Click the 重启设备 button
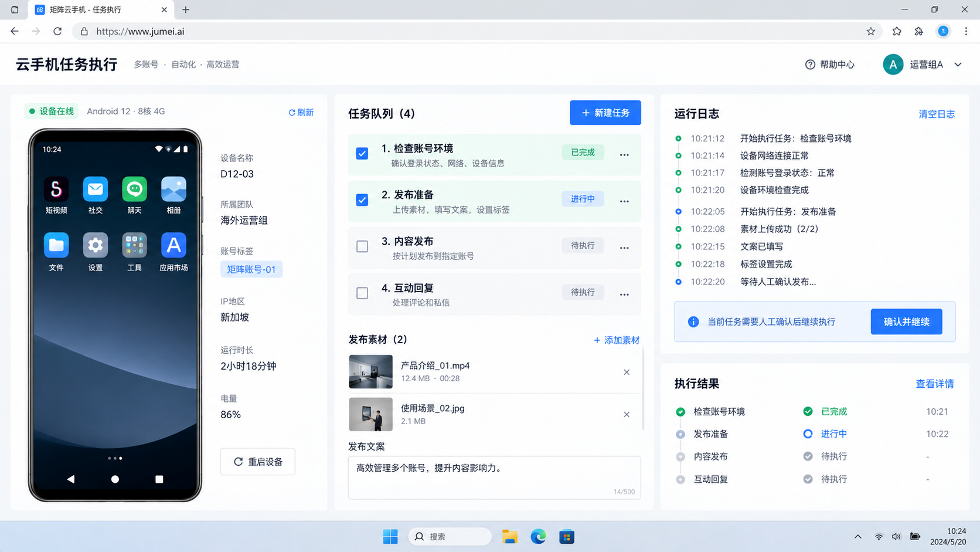The image size is (980, 552). 258,462
